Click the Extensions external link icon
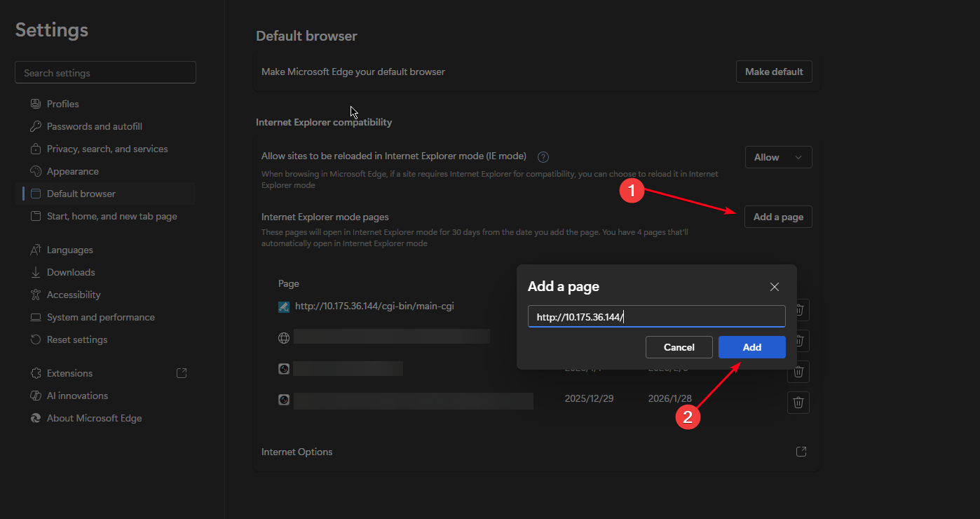 [x=182, y=373]
